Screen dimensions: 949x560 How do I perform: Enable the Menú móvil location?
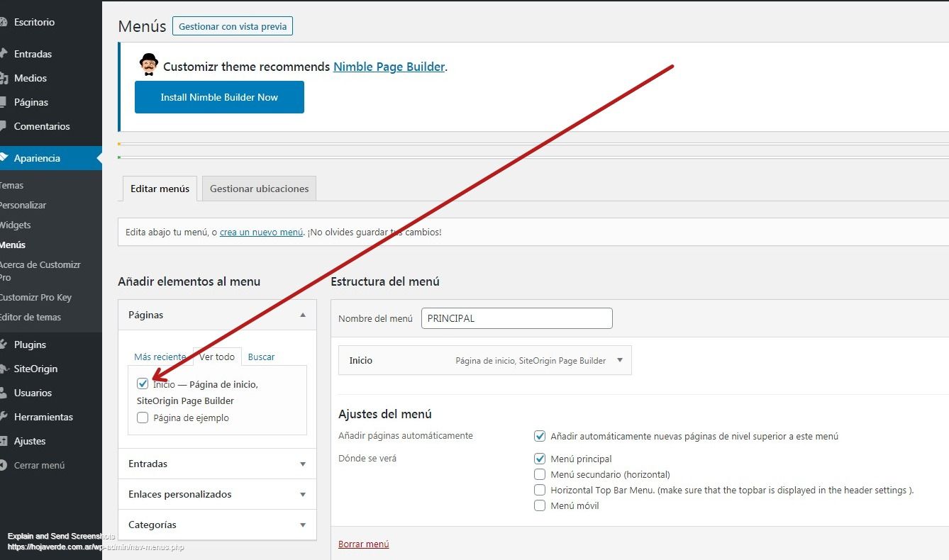540,505
